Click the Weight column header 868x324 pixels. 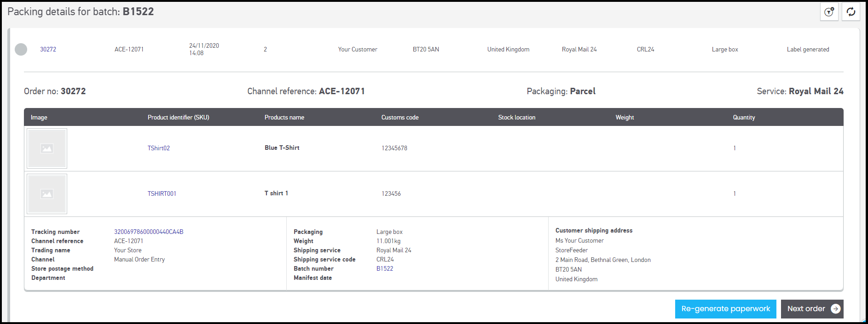tap(625, 117)
